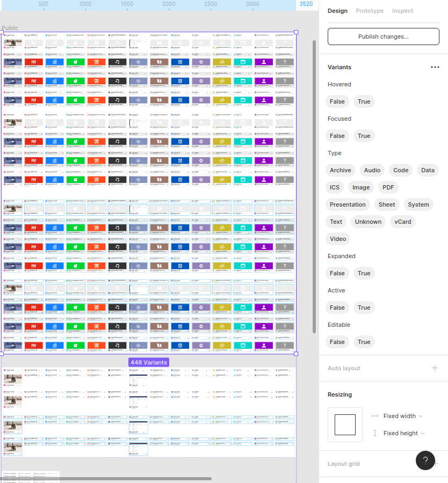This screenshot has width=448, height=483.
Task: Set Focused variant property to False
Action: coord(337,136)
